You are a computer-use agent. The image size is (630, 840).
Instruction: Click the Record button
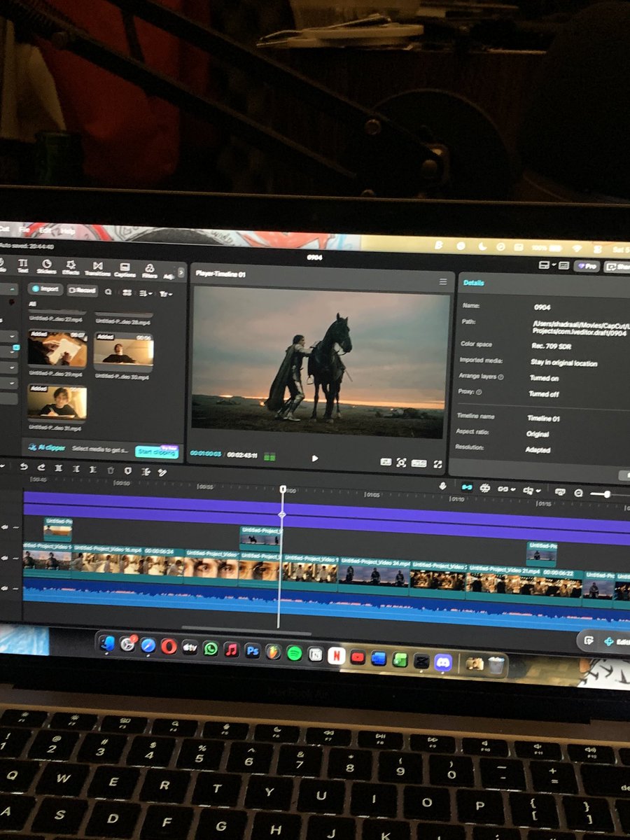83,290
